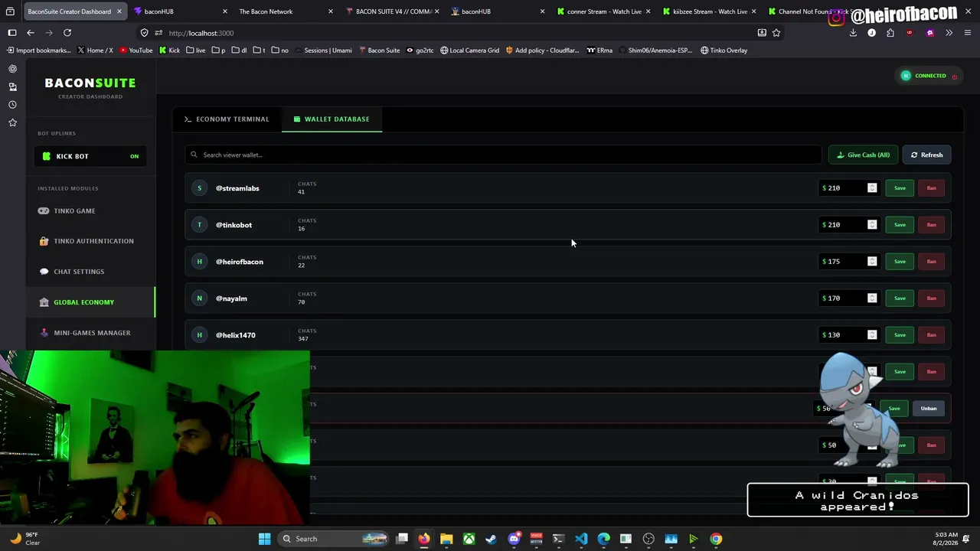Unban the viewer in the red-outlined row
Screen dimensions: 980x551
(x=928, y=409)
